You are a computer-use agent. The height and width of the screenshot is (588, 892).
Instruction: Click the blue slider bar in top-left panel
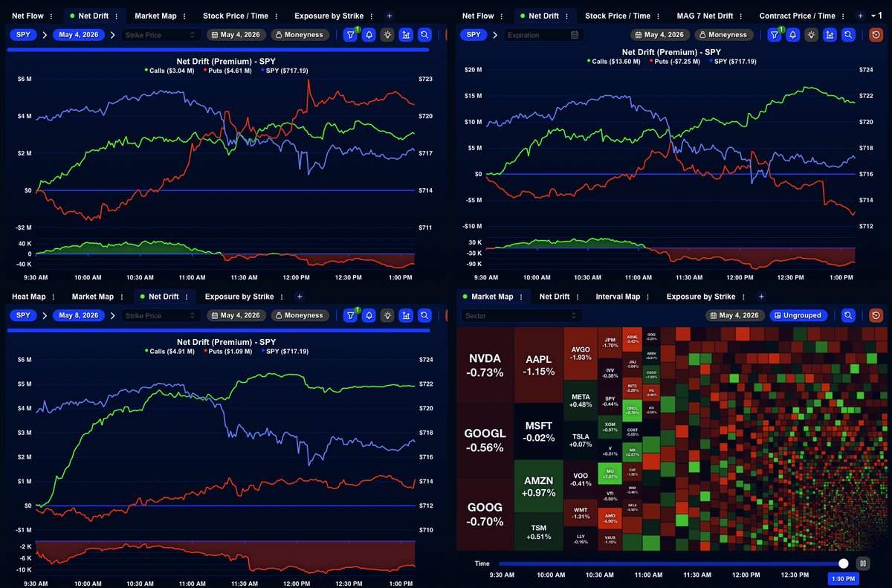coord(218,50)
